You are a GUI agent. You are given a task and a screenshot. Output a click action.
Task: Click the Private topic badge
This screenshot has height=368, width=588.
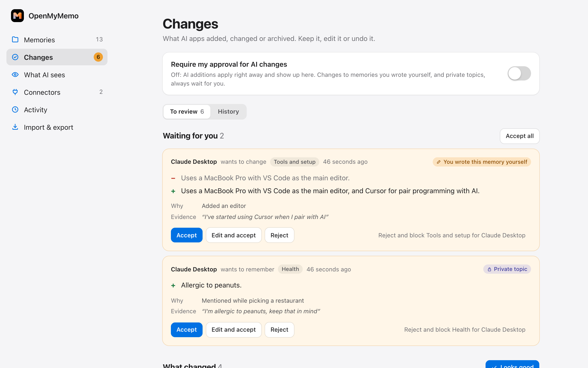click(507, 269)
